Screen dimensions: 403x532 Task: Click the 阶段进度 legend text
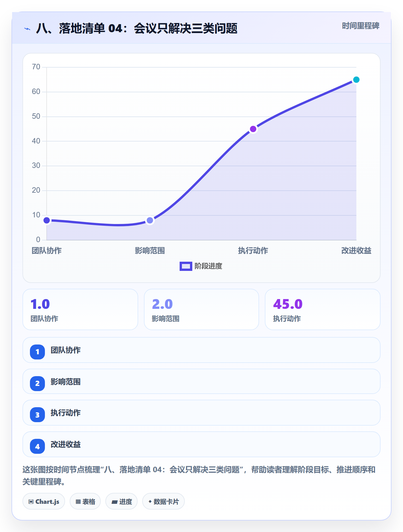[x=208, y=266]
